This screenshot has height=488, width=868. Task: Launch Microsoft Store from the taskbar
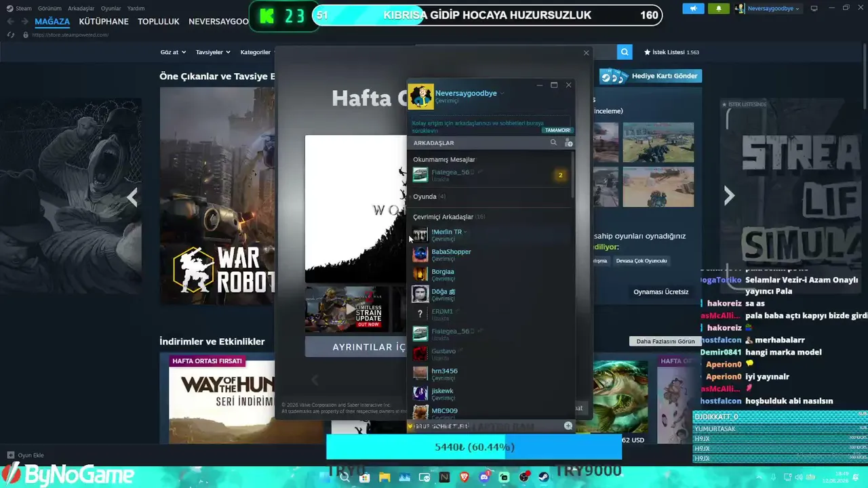364,477
